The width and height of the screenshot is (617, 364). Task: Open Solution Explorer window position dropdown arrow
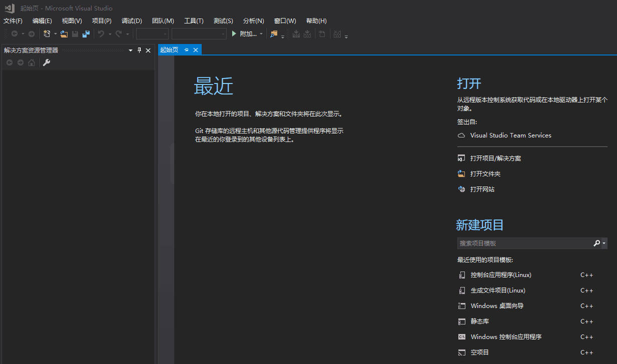pyautogui.click(x=131, y=50)
